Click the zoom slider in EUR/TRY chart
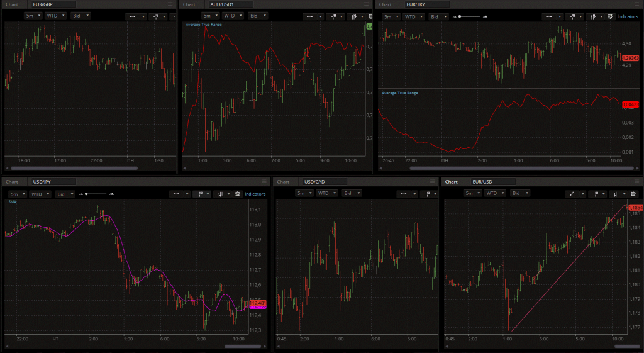The image size is (644, 353). [x=469, y=17]
